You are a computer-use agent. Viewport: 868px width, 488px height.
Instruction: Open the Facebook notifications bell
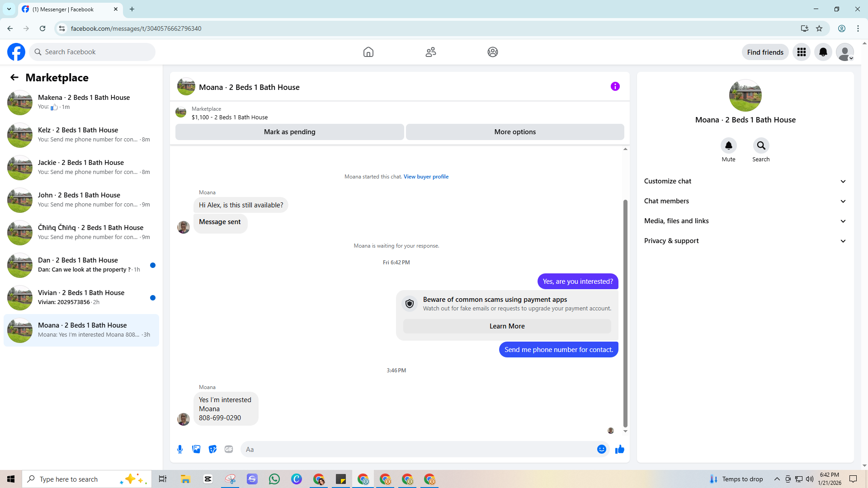pyautogui.click(x=823, y=52)
